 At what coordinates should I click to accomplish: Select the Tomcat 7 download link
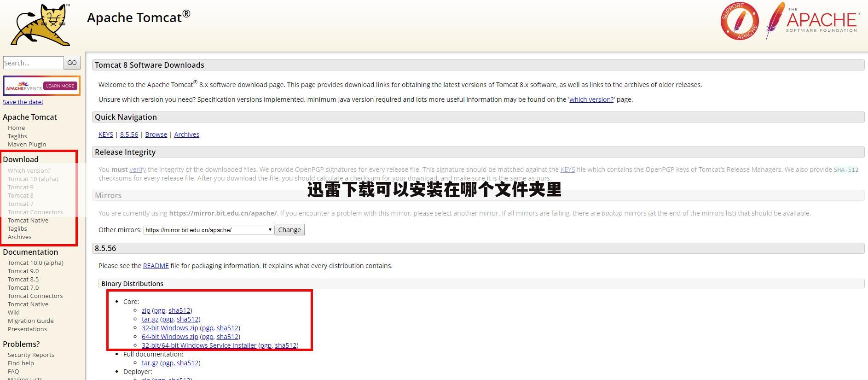21,204
